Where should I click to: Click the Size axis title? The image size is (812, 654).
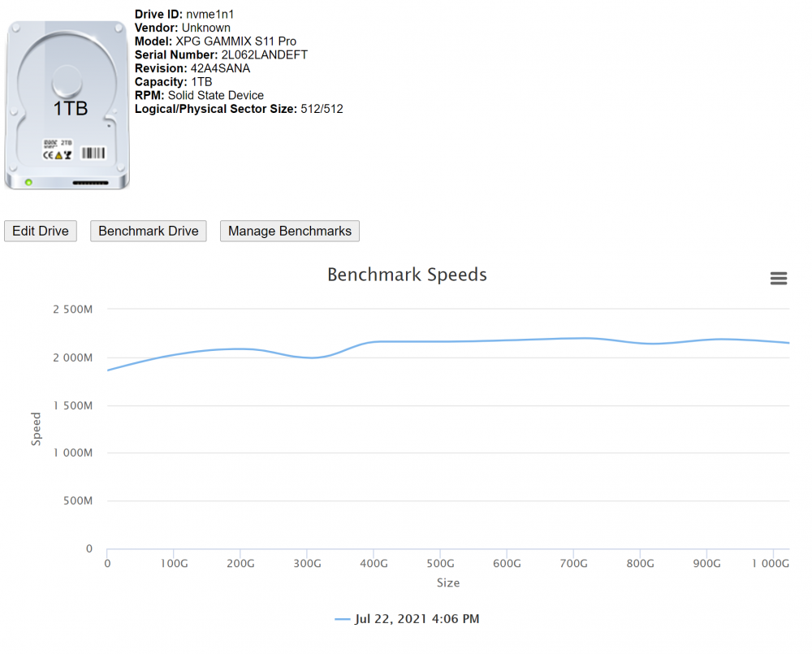pos(448,583)
